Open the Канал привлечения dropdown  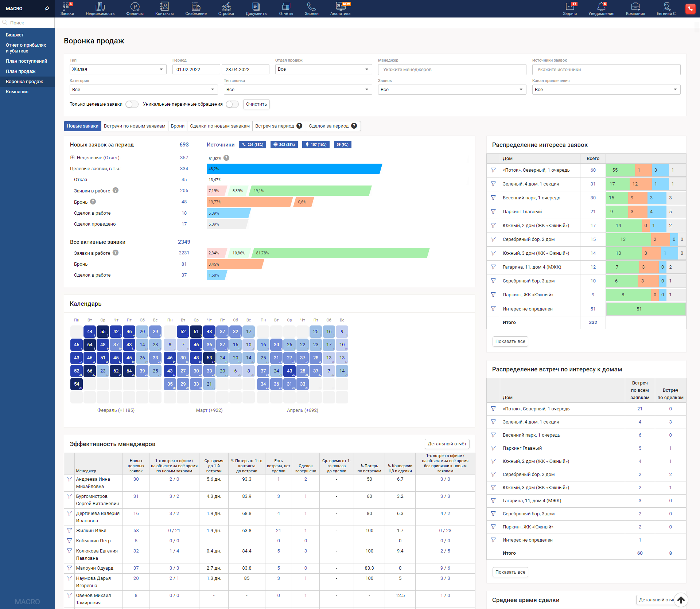point(606,89)
